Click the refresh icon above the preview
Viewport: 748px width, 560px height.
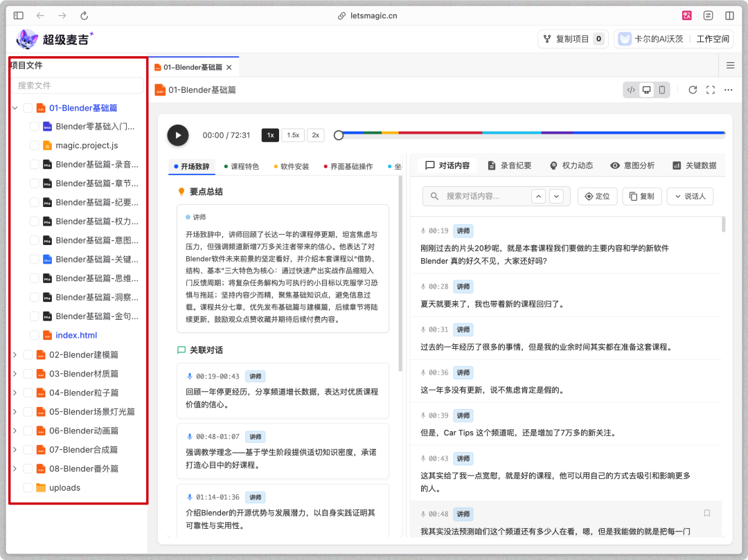point(693,90)
